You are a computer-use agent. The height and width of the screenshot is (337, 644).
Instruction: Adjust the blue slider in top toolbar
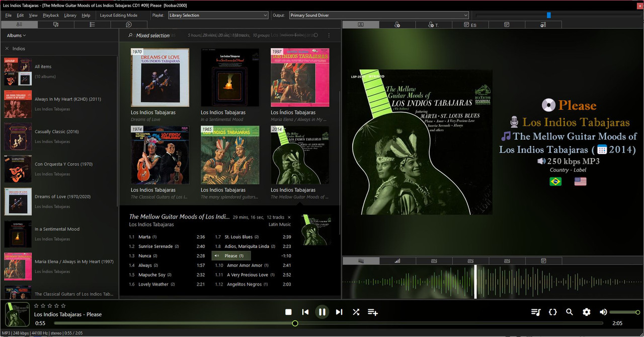tap(549, 15)
